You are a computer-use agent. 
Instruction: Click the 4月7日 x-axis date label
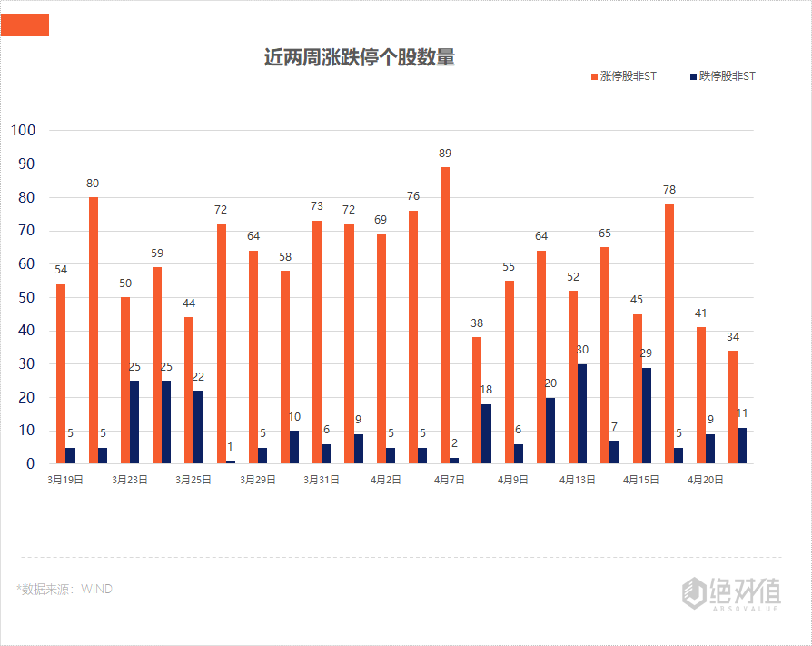tap(450, 480)
